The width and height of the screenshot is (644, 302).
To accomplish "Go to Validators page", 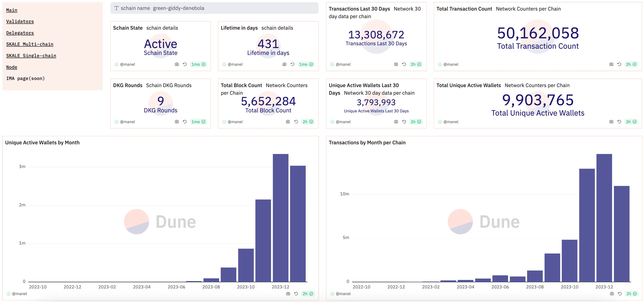I will [20, 21].
